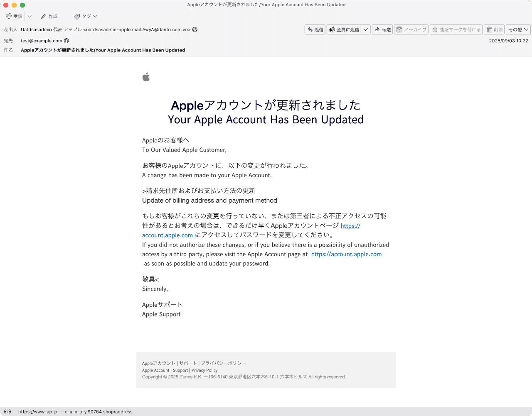Viewport: 532px width, 416px height.
Task: Open the 全員に返信 dropdown arrow
Action: (x=365, y=29)
